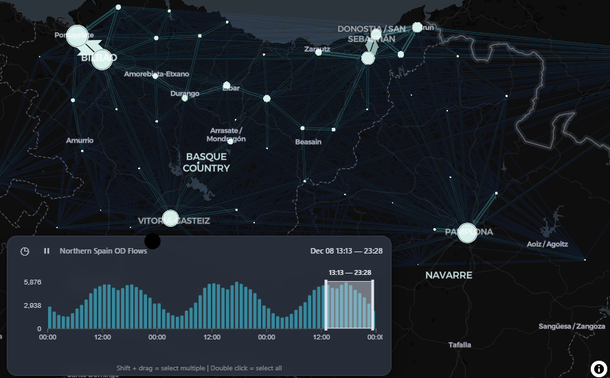Click the Tafalla town label
This screenshot has height=378, width=610.
click(459, 345)
